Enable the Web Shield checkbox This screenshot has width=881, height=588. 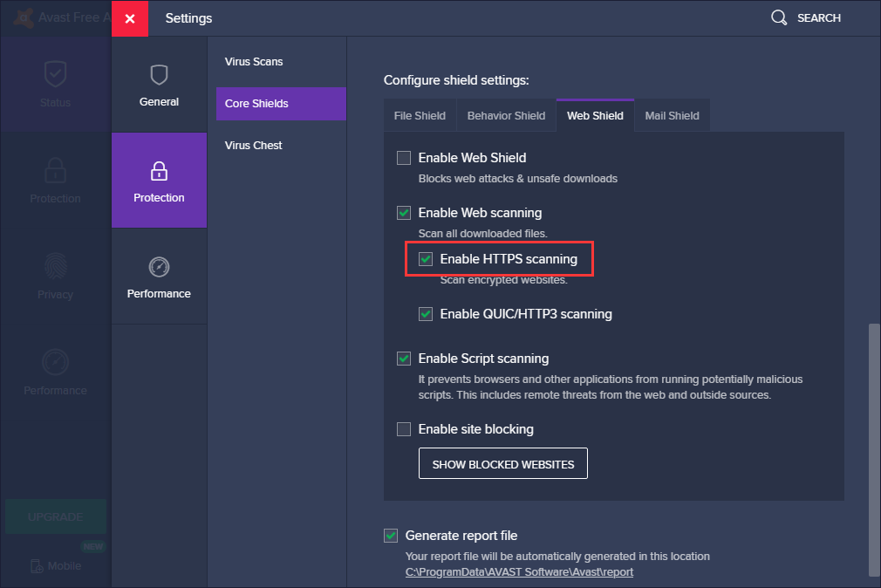click(x=404, y=158)
